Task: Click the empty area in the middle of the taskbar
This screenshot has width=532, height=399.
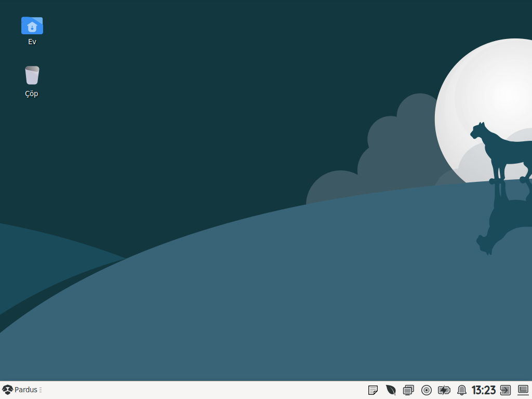Action: (208, 390)
